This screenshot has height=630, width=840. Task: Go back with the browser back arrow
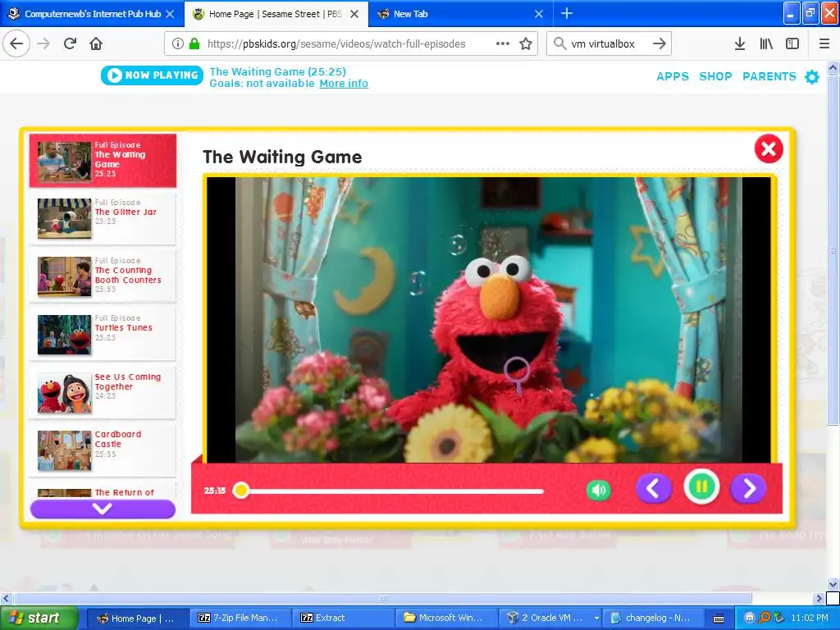[x=16, y=44]
